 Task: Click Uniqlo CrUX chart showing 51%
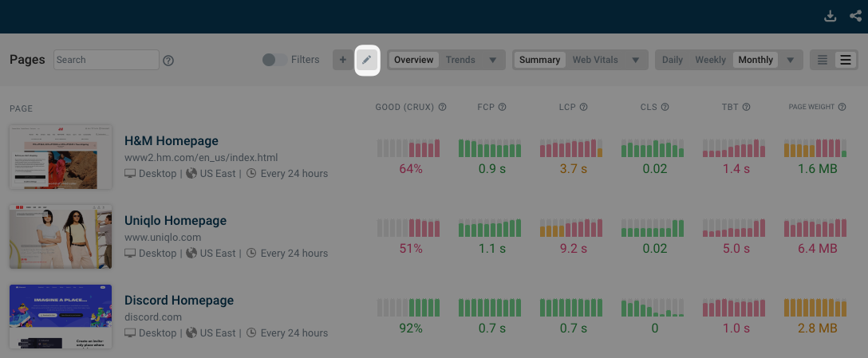408,228
